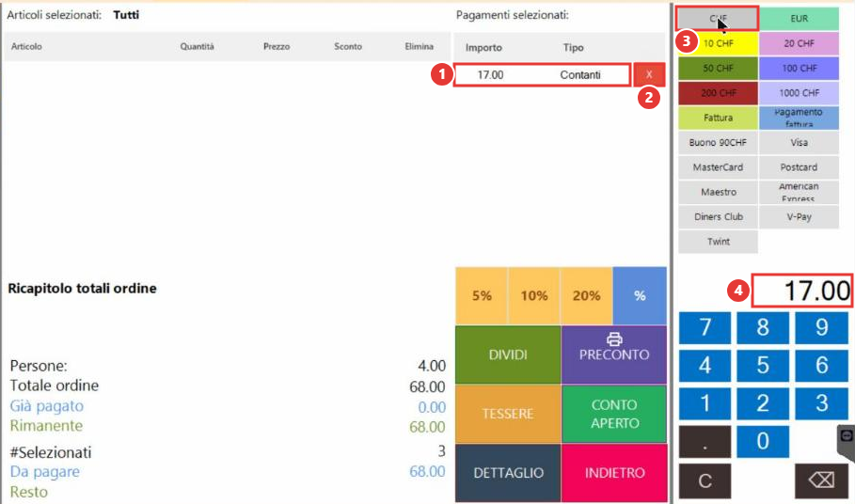This screenshot has width=855, height=504.
Task: Select MasterCard payment method
Action: tap(718, 167)
